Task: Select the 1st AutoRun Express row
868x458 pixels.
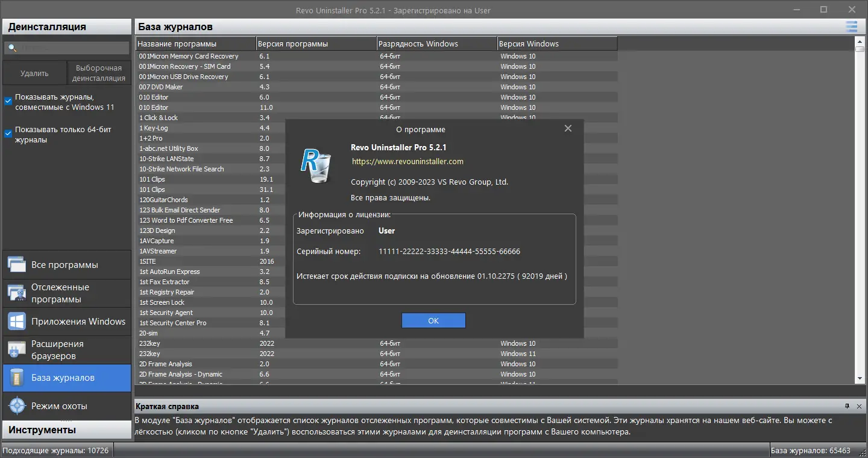Action: [169, 272]
